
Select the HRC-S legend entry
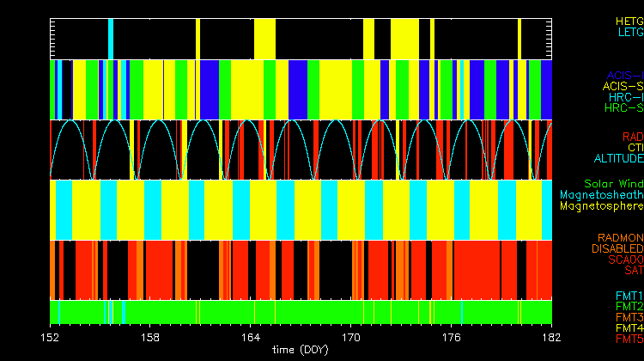(623, 108)
